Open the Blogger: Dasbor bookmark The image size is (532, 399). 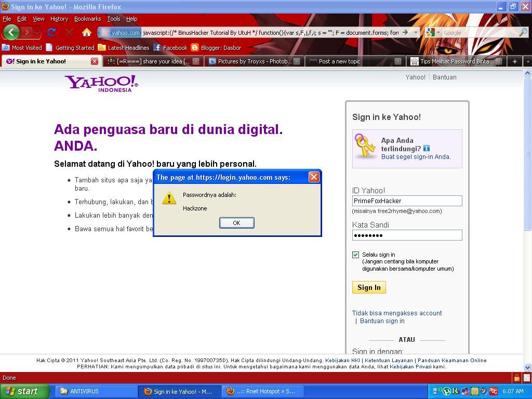tap(216, 47)
